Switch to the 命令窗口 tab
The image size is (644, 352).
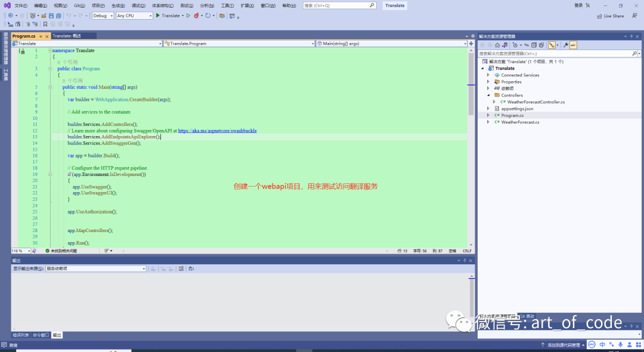[x=41, y=335]
